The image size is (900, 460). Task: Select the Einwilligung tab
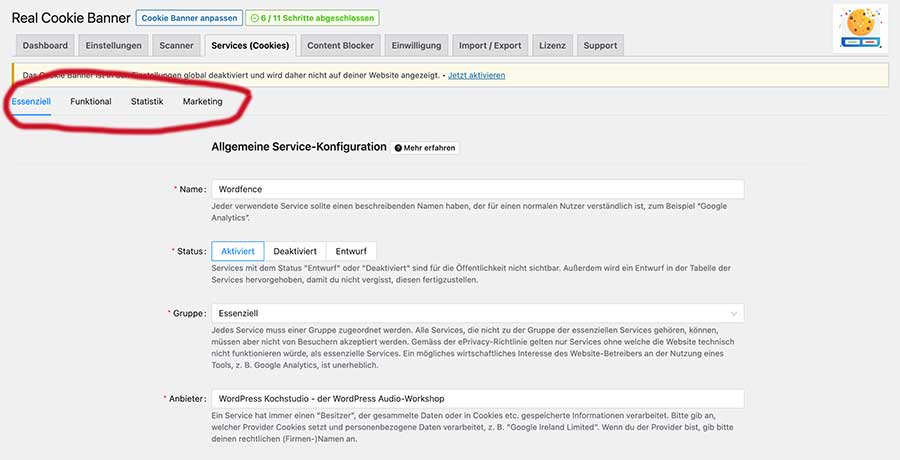pos(417,45)
